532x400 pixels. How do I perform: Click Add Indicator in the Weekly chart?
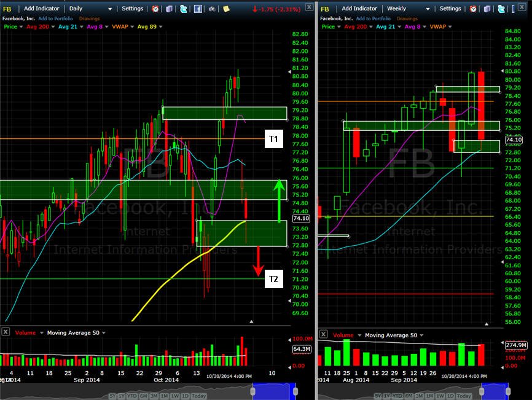coord(359,9)
